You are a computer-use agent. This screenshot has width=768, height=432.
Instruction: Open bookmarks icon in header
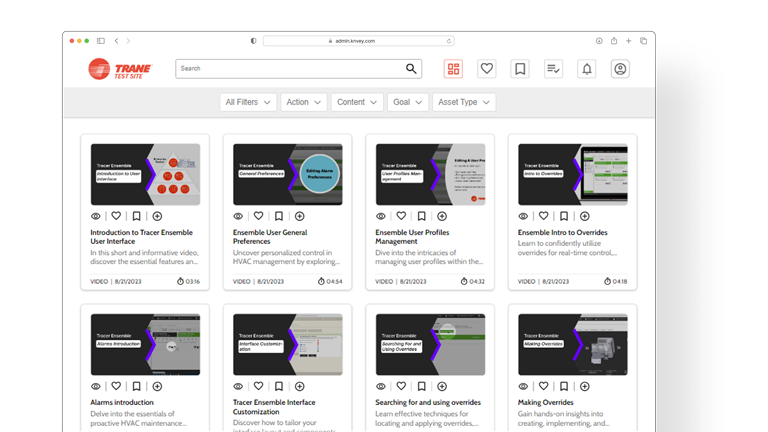pos(520,69)
